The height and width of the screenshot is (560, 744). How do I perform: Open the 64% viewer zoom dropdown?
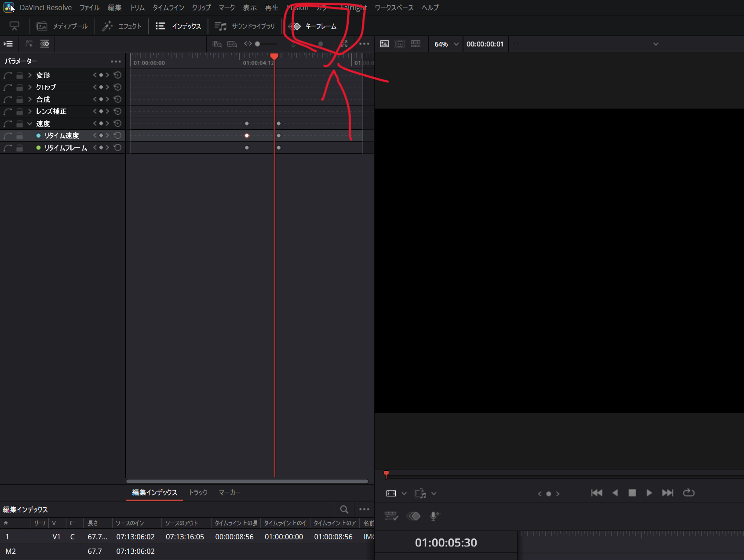(456, 44)
